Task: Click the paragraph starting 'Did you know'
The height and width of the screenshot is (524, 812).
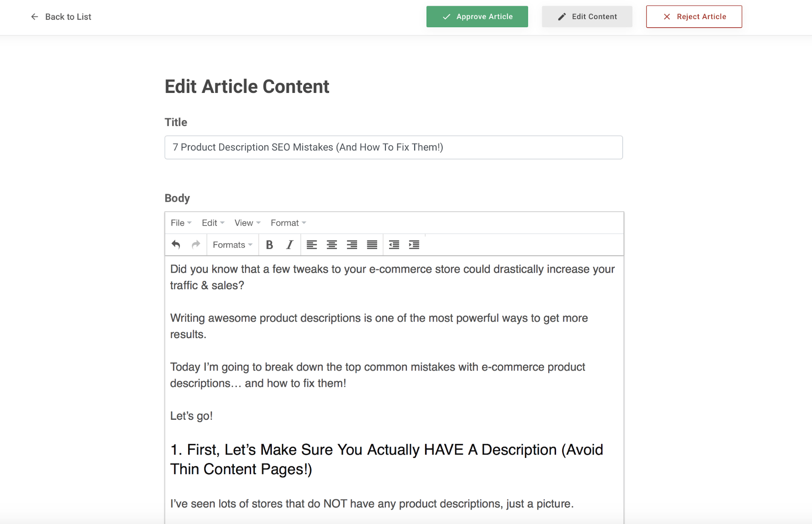Action: tap(392, 277)
